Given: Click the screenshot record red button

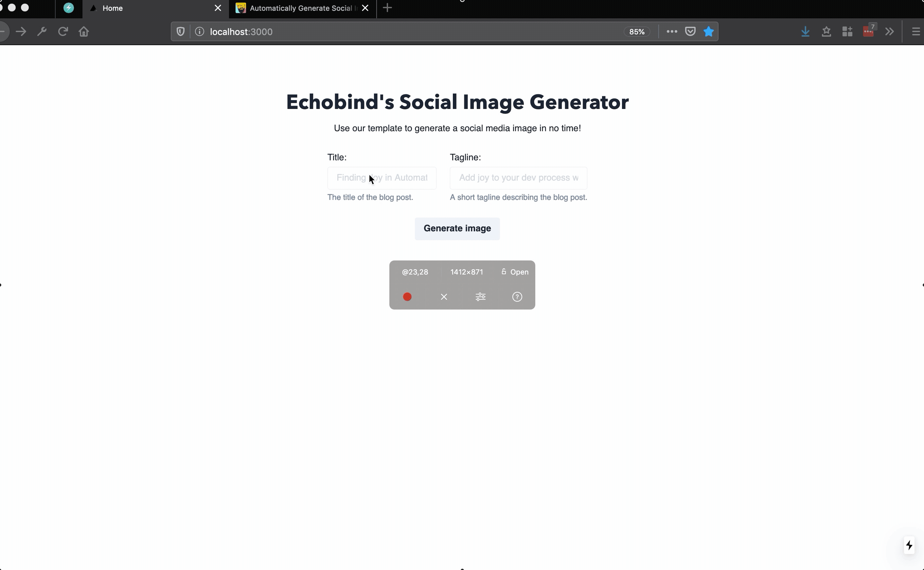Looking at the screenshot, I should [x=407, y=296].
